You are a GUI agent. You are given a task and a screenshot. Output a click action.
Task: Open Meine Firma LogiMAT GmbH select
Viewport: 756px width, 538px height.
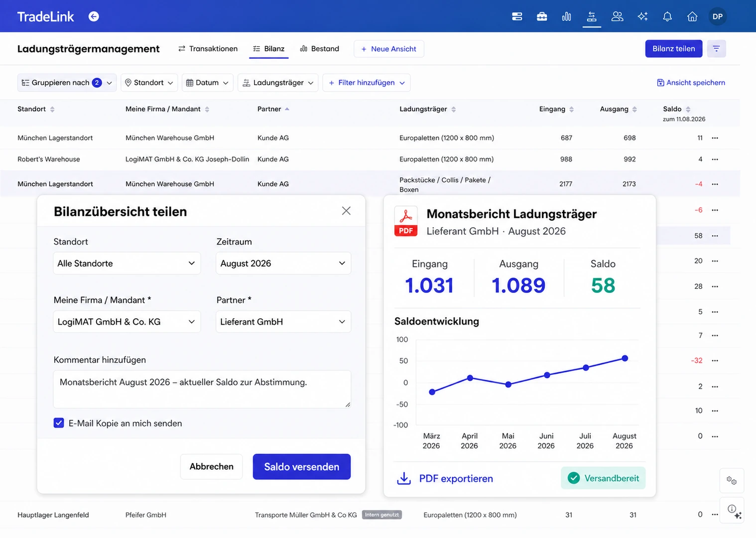point(127,322)
